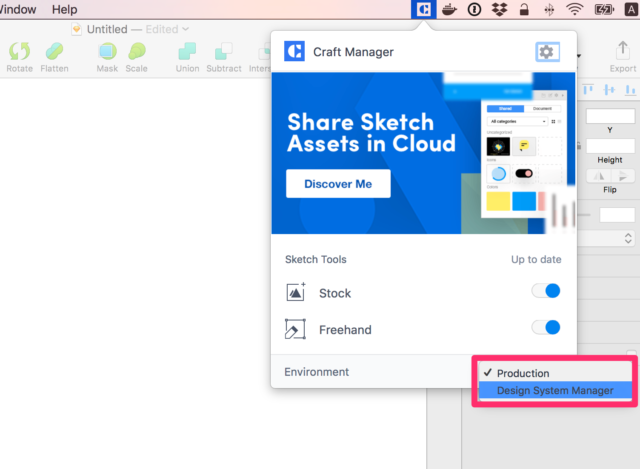The width and height of the screenshot is (640, 469).
Task: Toggle the Stock tool switch off
Action: [546, 291]
